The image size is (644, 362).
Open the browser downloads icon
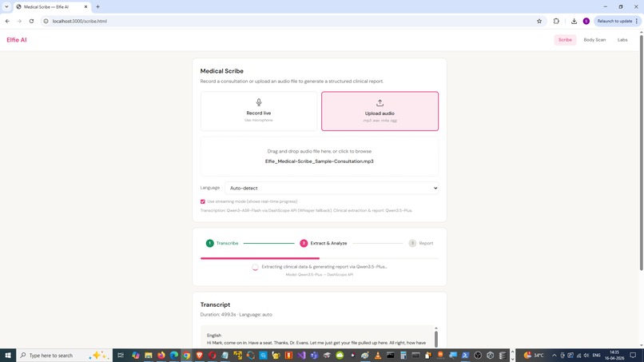point(574,21)
